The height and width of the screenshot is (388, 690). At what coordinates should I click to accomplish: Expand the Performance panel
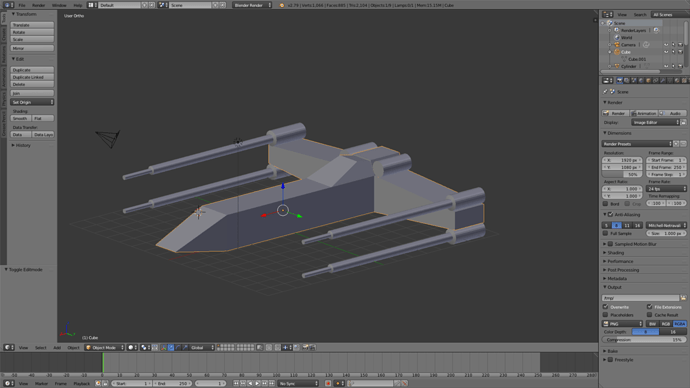point(620,261)
